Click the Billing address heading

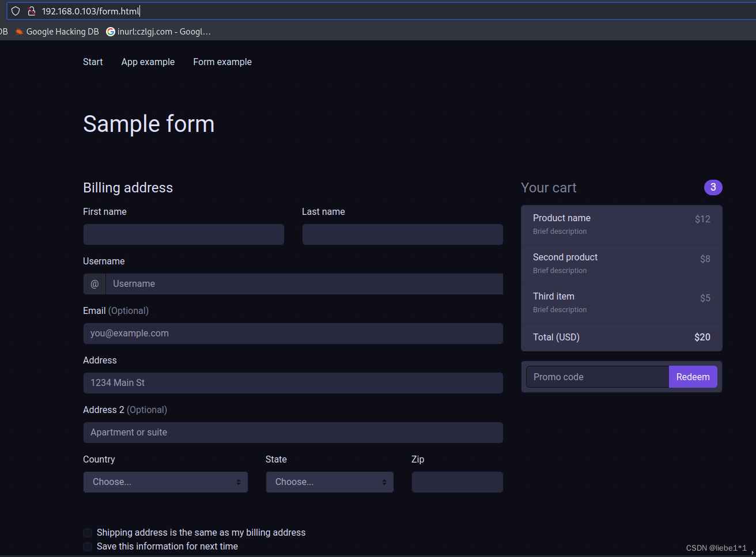(x=128, y=188)
